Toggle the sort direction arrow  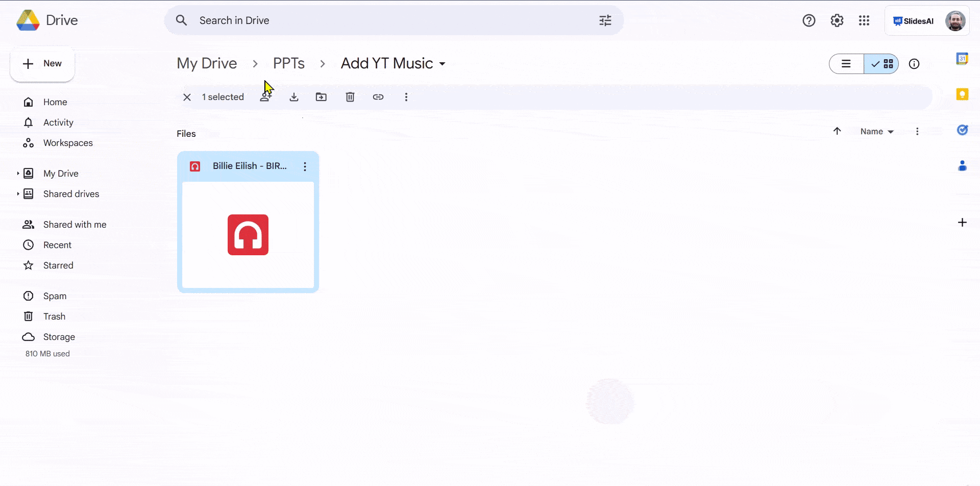click(x=837, y=131)
